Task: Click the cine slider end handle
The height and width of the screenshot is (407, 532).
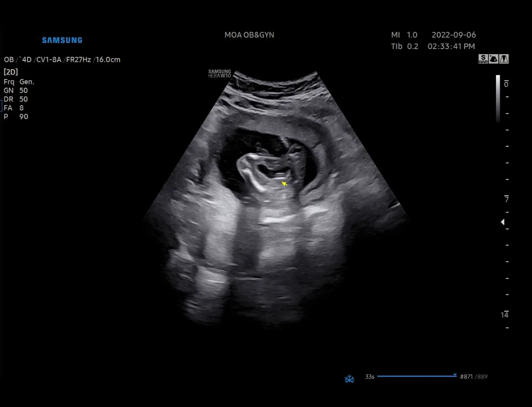Action: click(x=455, y=375)
